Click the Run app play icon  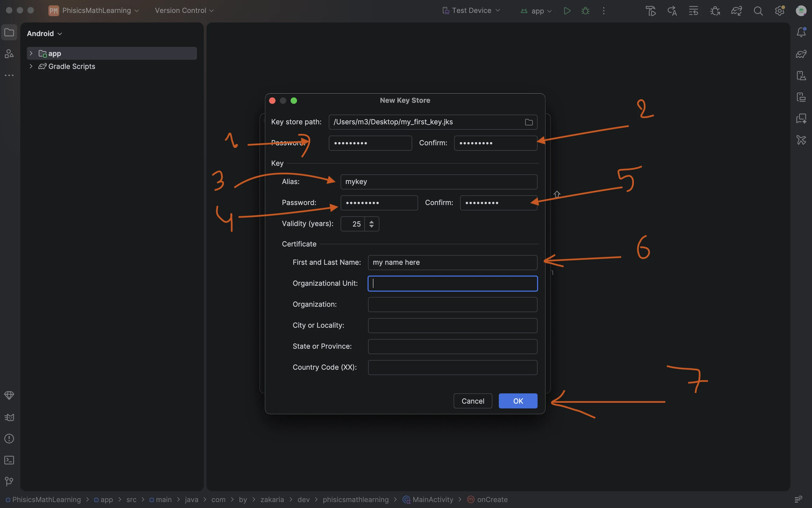pyautogui.click(x=567, y=11)
